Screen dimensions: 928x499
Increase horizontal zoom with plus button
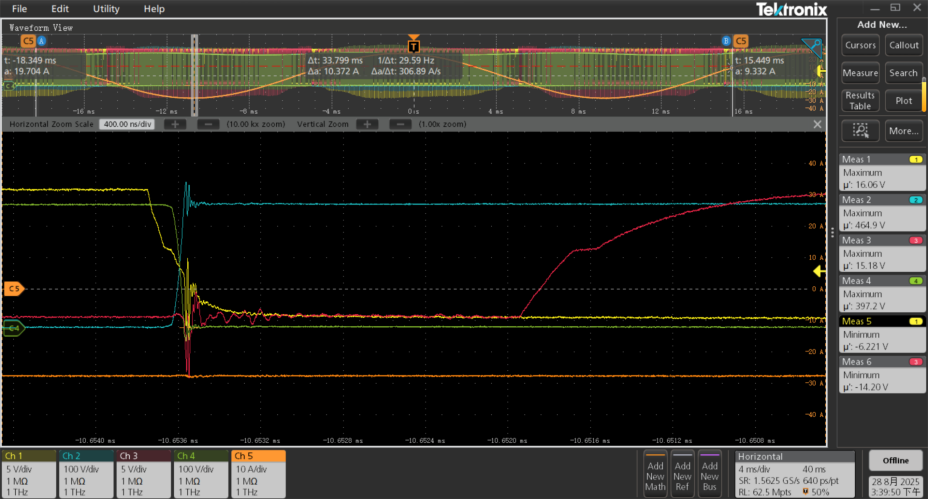point(175,124)
